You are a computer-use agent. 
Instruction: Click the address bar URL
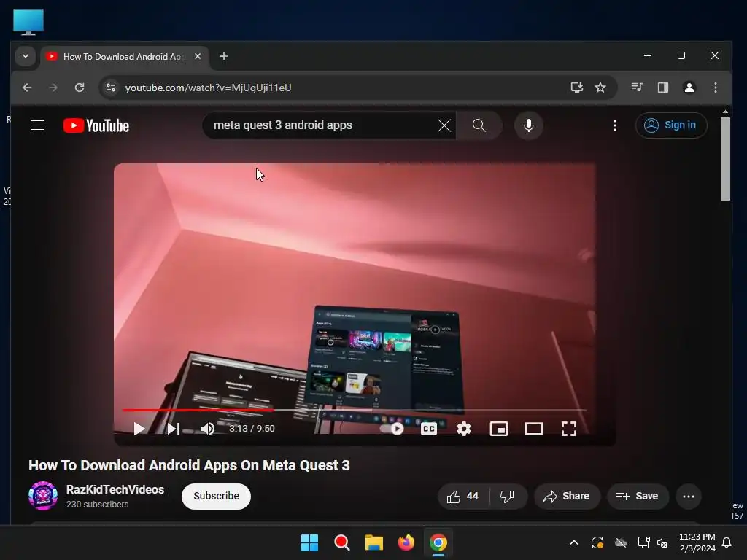pos(208,87)
